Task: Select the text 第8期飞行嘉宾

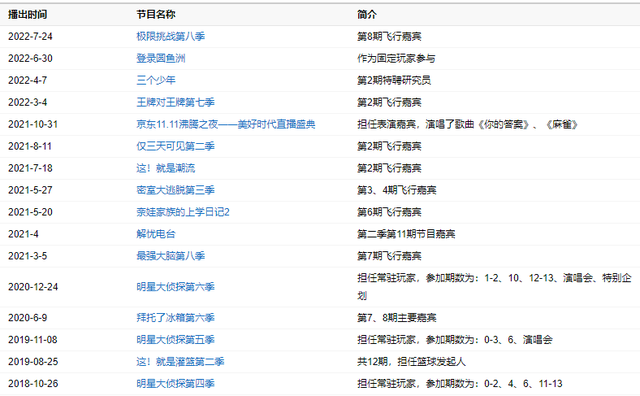Action: pos(389,37)
